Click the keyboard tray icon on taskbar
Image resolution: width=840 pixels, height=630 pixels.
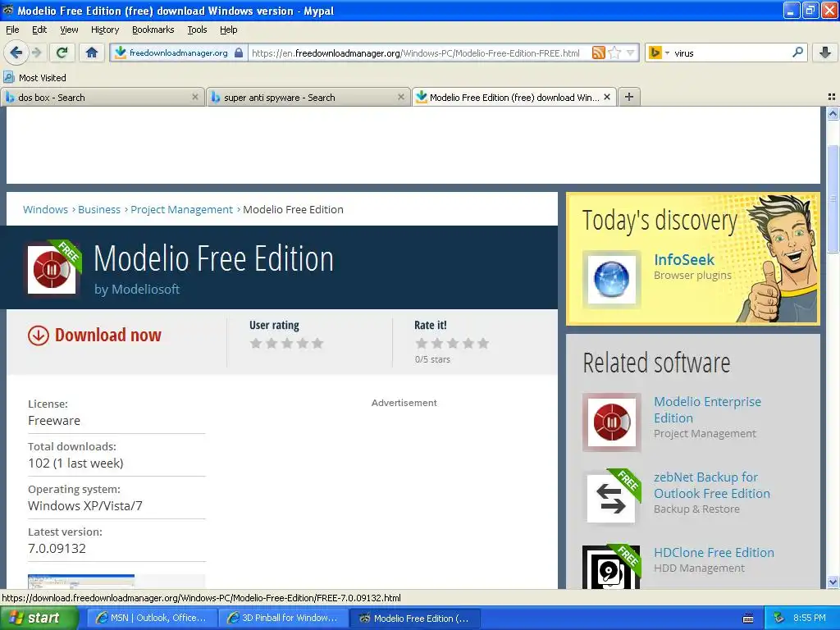click(748, 619)
